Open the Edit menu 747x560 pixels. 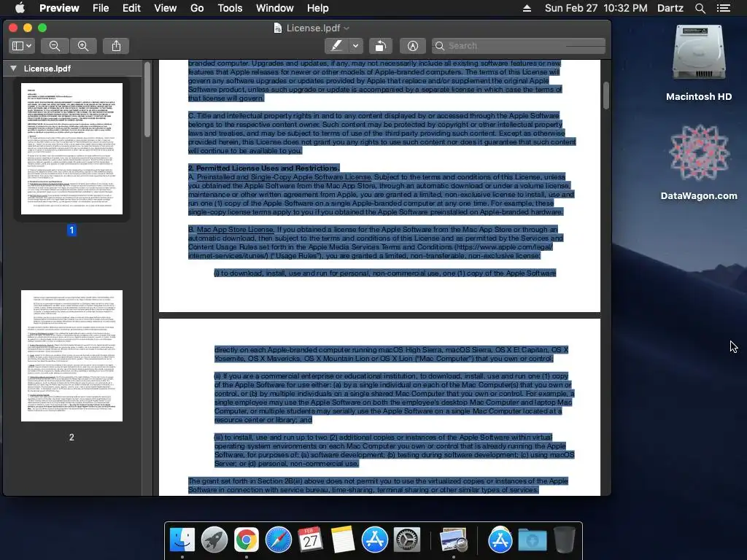[x=131, y=8]
